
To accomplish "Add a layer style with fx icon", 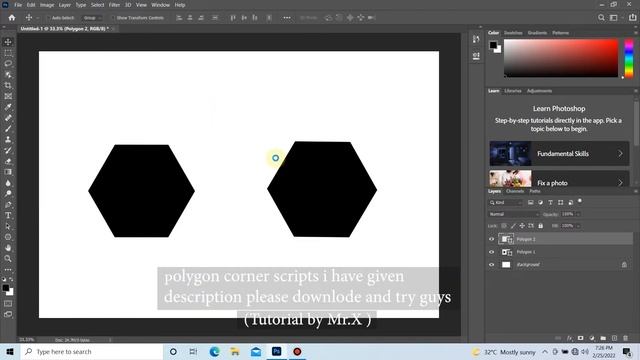I will [570, 338].
